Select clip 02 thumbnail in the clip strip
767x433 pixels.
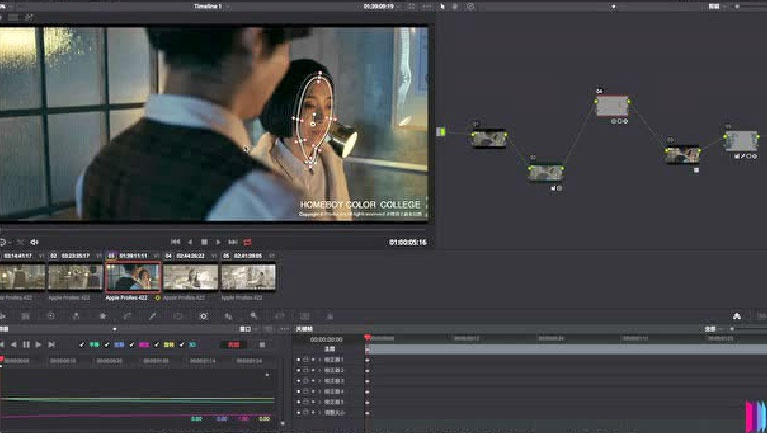[x=75, y=276]
